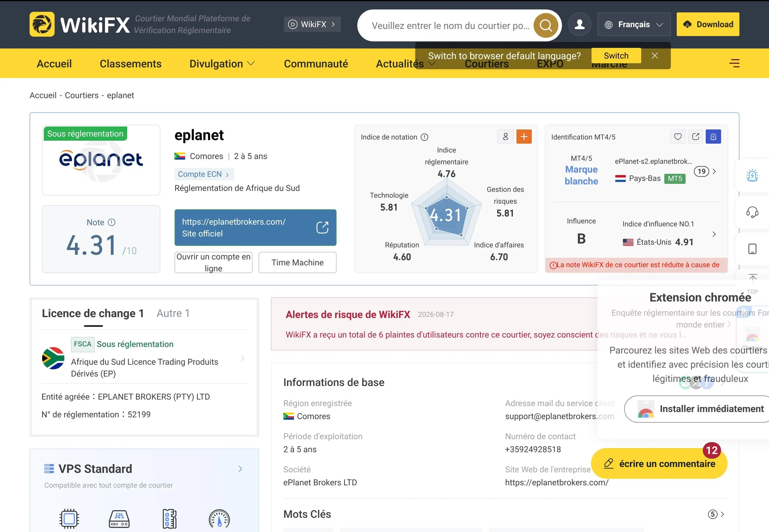Switch to the Autre 1 tab
Viewport: 769px width, 532px height.
[173, 313]
